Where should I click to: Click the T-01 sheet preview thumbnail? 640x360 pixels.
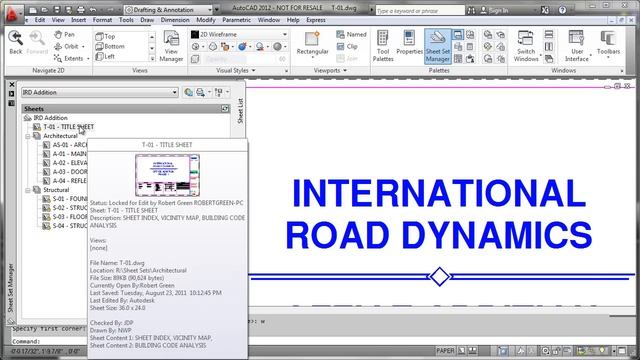(x=167, y=175)
